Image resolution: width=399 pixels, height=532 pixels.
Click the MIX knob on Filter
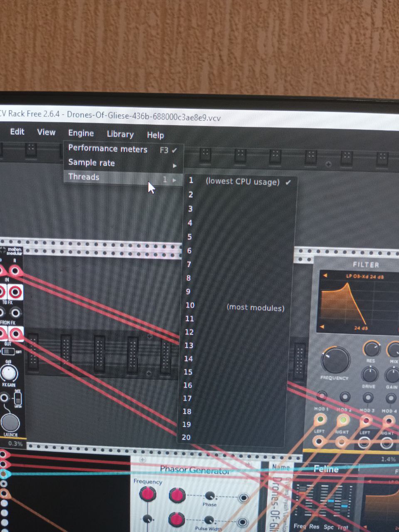(x=394, y=350)
